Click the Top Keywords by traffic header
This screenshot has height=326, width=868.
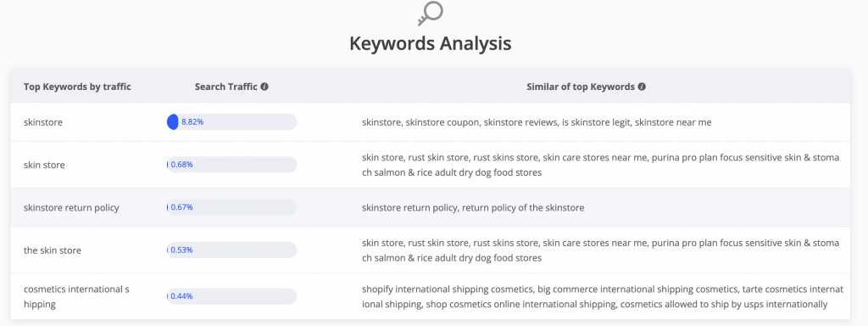tap(77, 87)
